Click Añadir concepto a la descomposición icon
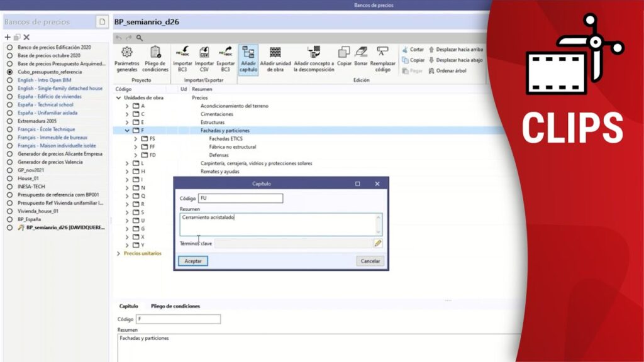This screenshot has width=644, height=362. [313, 52]
